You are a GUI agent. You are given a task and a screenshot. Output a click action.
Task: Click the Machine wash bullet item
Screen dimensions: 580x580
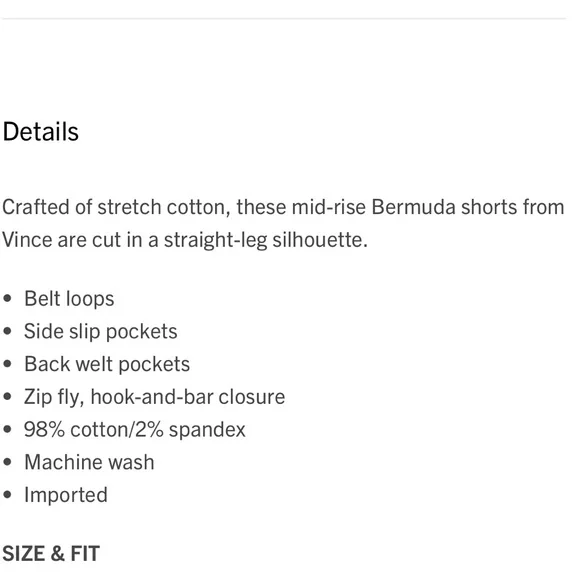tap(89, 462)
